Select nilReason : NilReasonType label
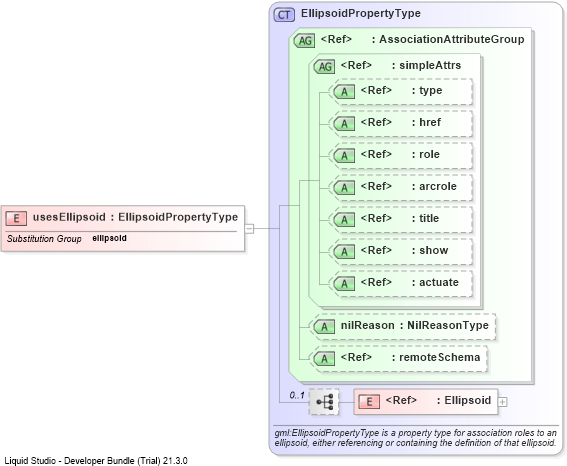This screenshot has width=567, height=466. (415, 325)
